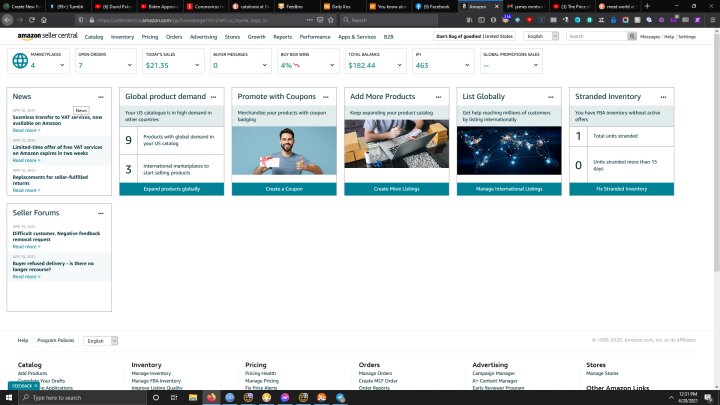The image size is (720, 405).
Task: Click the Create a Coupon button
Action: pyautogui.click(x=284, y=189)
